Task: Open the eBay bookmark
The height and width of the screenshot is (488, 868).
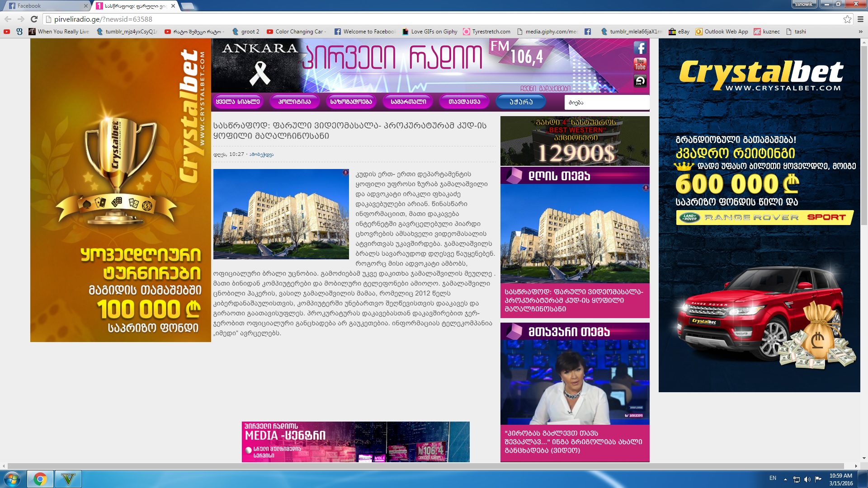Action: coord(679,32)
